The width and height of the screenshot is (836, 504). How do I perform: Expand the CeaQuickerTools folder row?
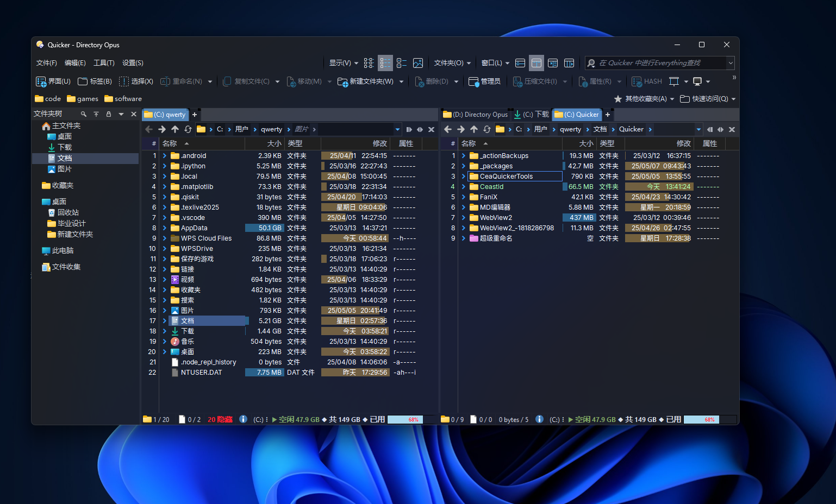click(464, 177)
